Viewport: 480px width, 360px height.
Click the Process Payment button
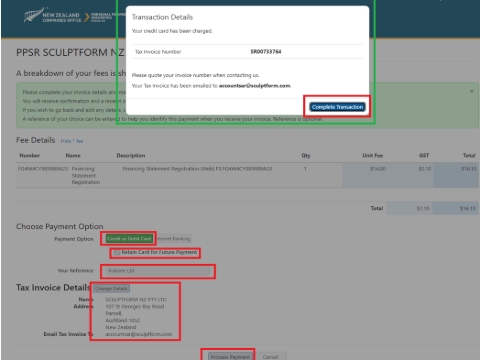230,357
